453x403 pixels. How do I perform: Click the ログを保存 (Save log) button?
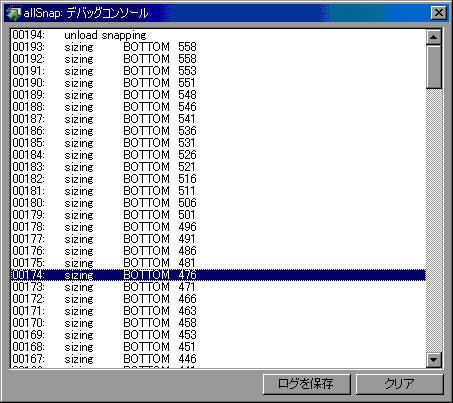point(307,384)
